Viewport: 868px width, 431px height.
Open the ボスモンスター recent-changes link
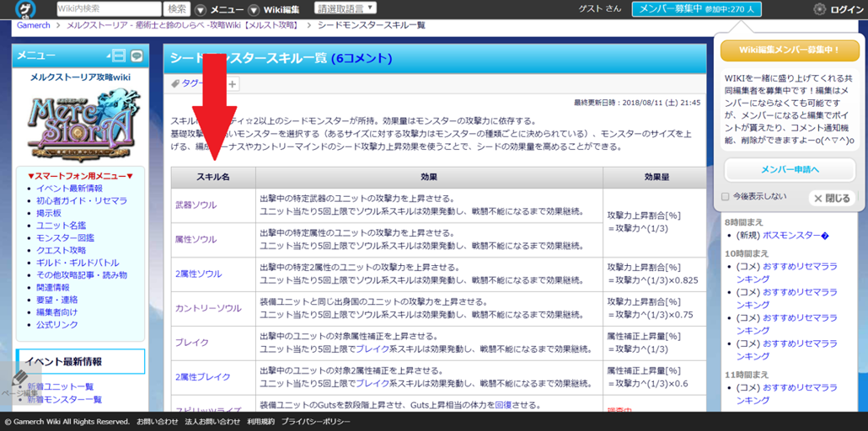click(796, 235)
